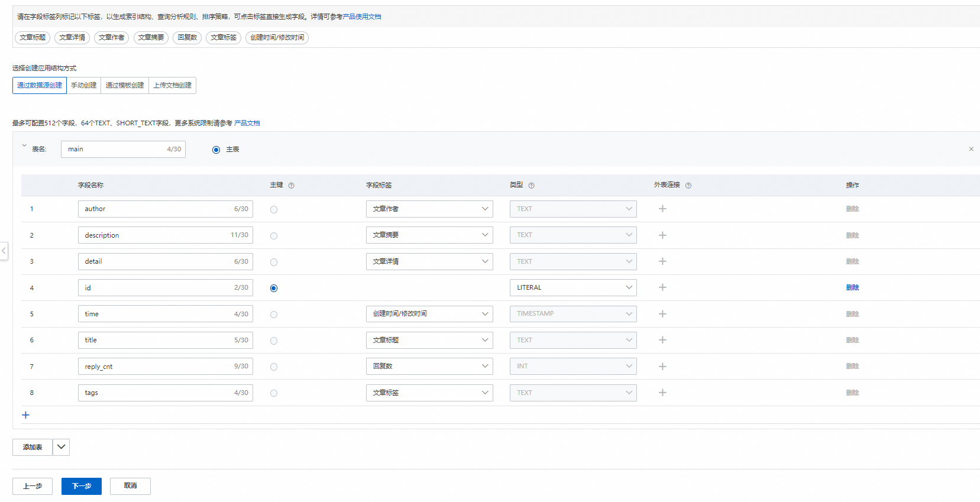Open the dropdown arrow next to 添加表
This screenshot has width=980, height=502.
coord(61,447)
